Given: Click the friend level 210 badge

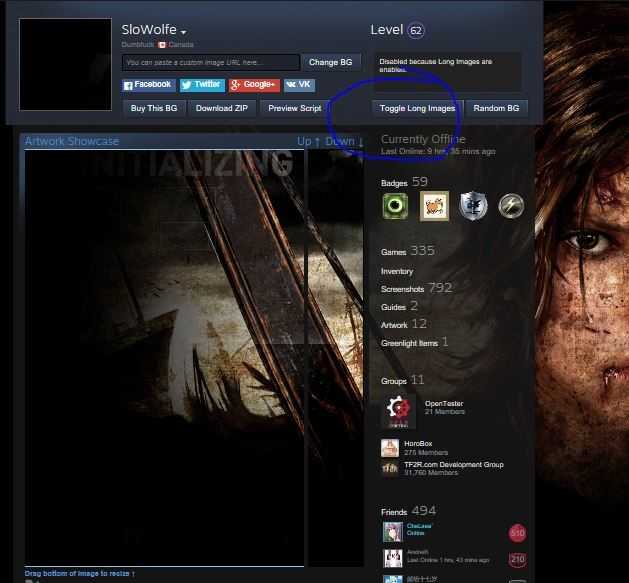Looking at the screenshot, I should click(x=517, y=559).
